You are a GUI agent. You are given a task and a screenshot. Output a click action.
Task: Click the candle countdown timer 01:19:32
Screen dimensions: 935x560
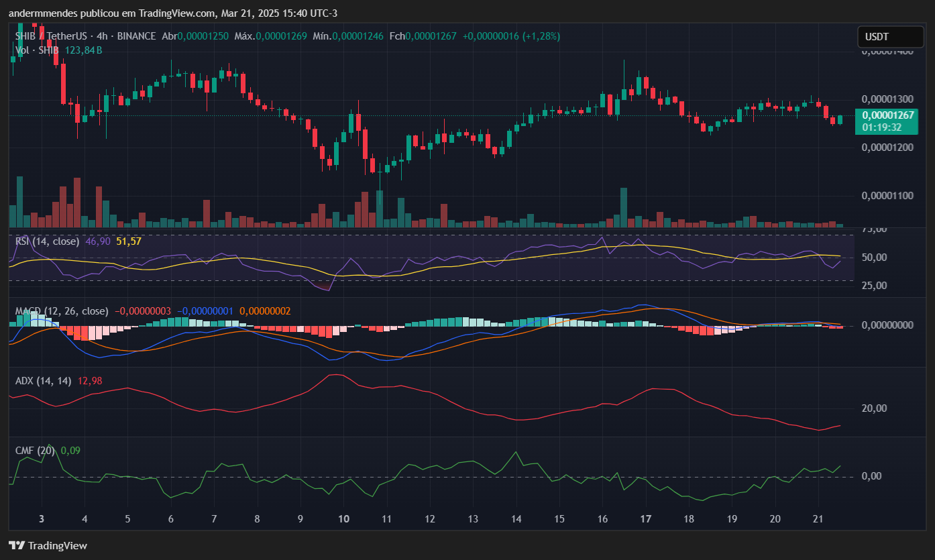point(881,127)
